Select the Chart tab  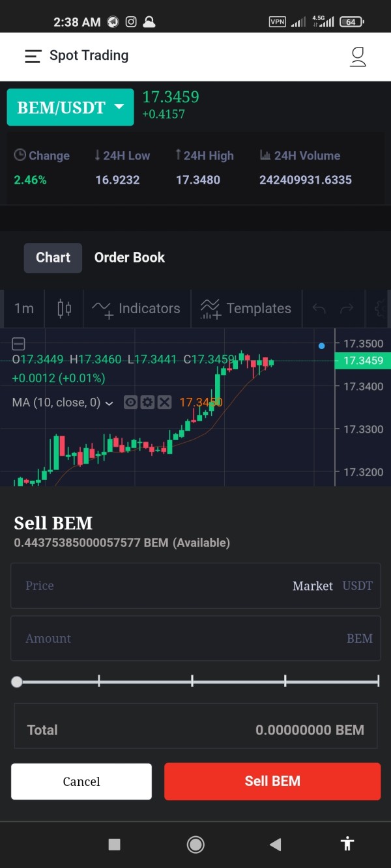pos(53,257)
